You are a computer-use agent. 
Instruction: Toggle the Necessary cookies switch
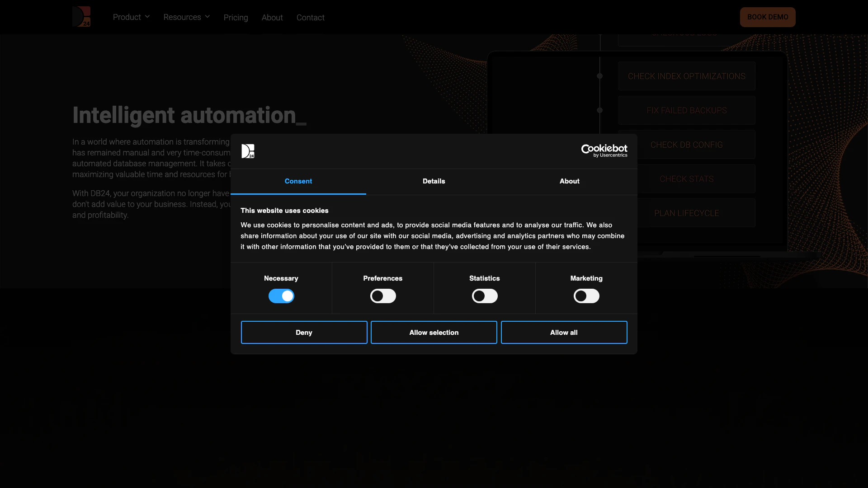pos(281,296)
